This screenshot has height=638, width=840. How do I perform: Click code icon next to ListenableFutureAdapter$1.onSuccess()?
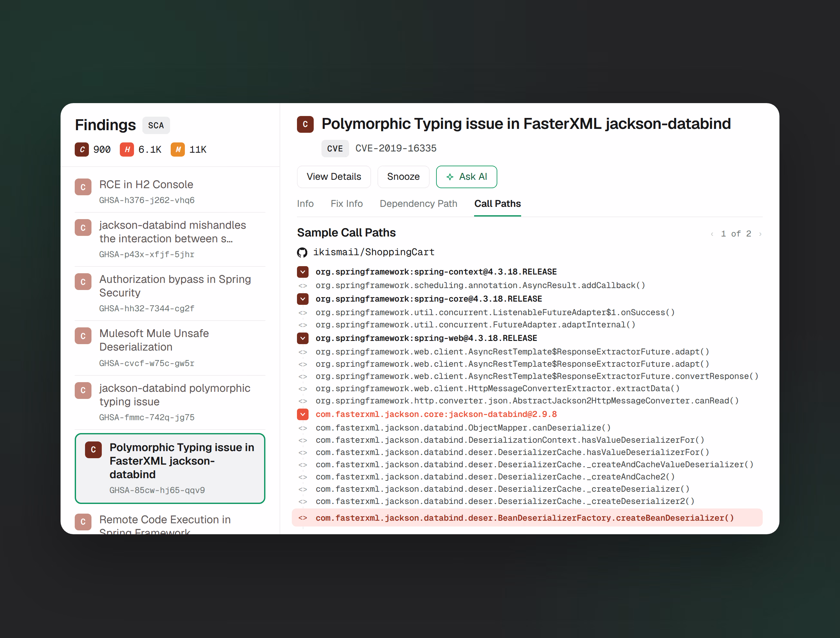[x=303, y=313]
